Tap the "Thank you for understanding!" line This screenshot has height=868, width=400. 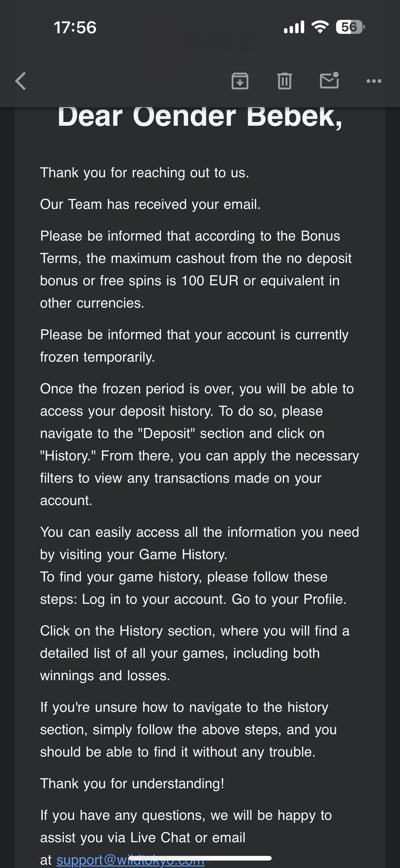(x=132, y=784)
